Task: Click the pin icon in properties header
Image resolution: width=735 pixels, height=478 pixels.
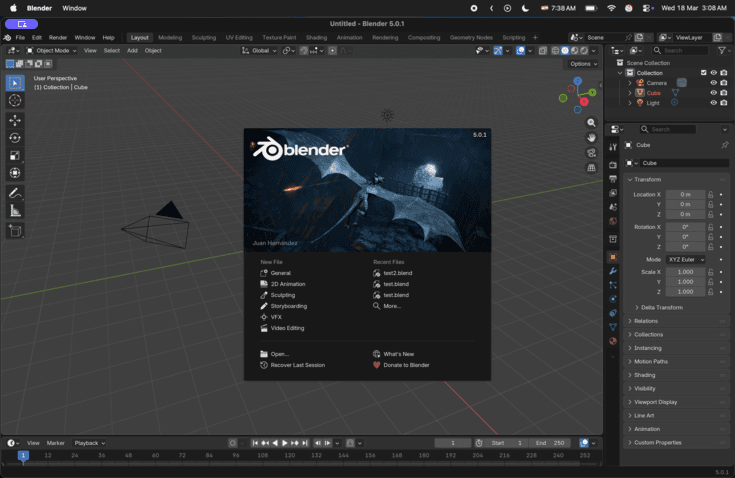Action: 725,145
